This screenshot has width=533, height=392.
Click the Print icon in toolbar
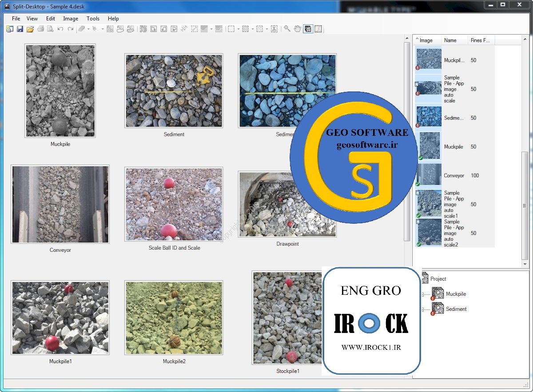[40, 29]
